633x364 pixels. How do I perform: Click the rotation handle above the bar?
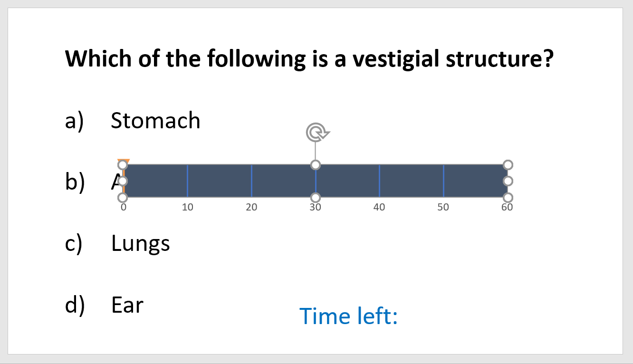tap(316, 133)
